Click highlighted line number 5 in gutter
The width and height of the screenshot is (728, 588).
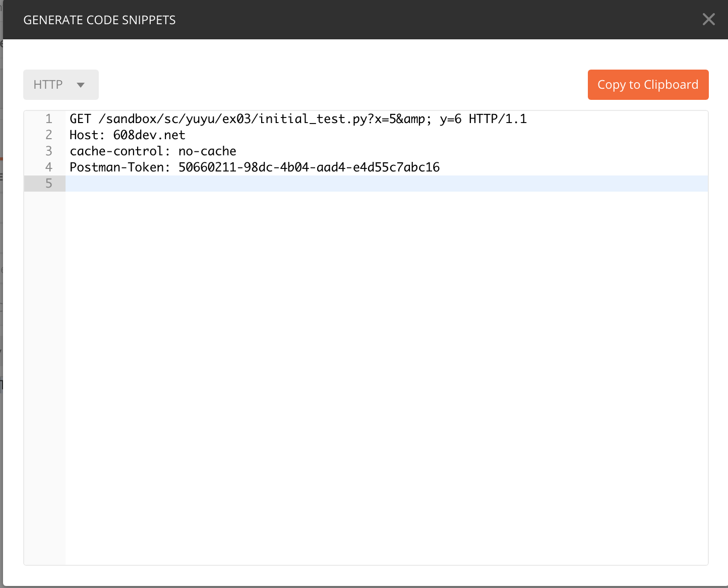tap(49, 184)
